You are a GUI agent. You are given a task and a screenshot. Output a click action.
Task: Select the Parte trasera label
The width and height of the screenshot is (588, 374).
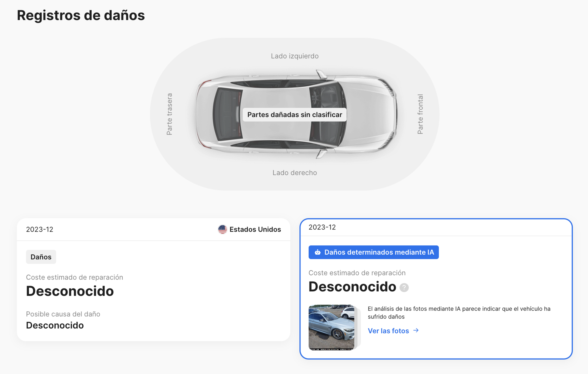(169, 114)
